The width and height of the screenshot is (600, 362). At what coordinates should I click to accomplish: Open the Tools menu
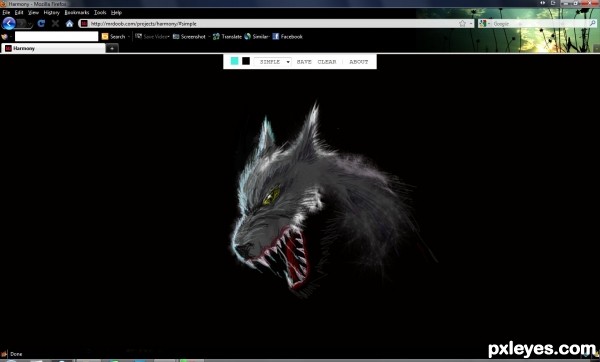coord(100,12)
